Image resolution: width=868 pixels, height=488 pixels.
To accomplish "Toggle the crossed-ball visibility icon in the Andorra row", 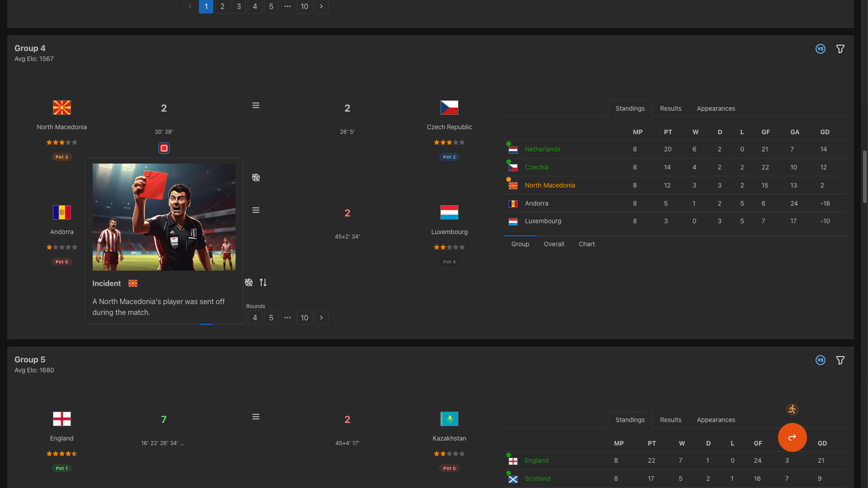I will coord(249,282).
